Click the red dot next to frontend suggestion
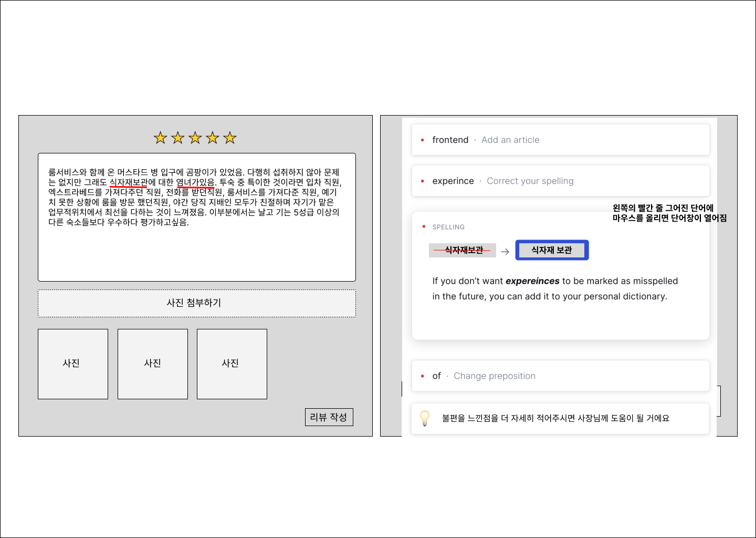This screenshot has height=538, width=756. coord(423,140)
